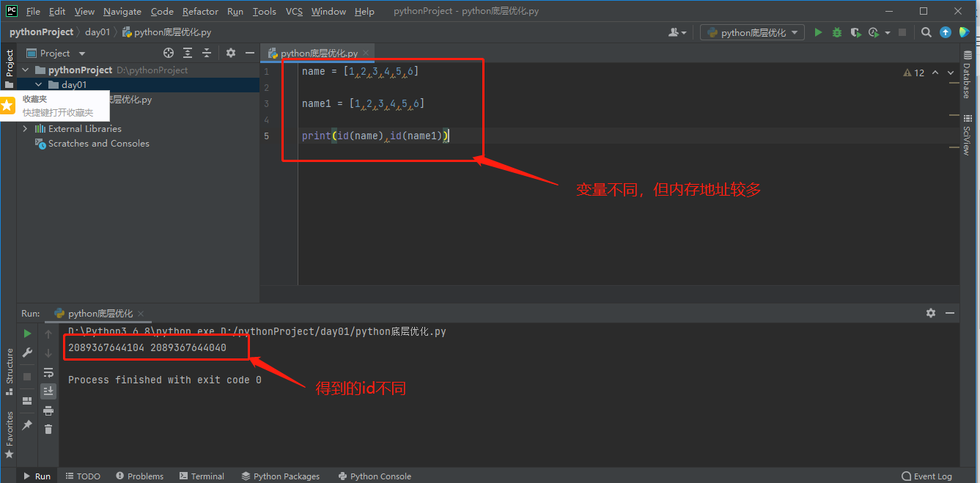Open Project panel settings gear

coord(231,53)
